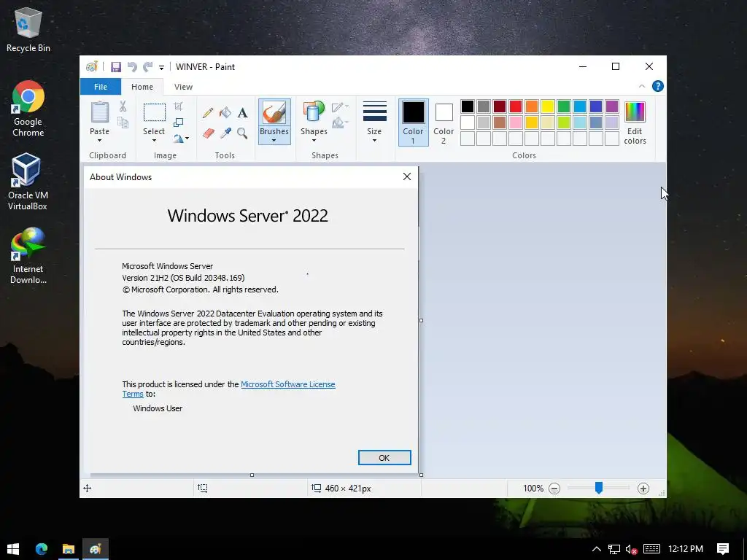Click the taskbar clock 12:12 PM
The image size is (747, 560).
[686, 549]
